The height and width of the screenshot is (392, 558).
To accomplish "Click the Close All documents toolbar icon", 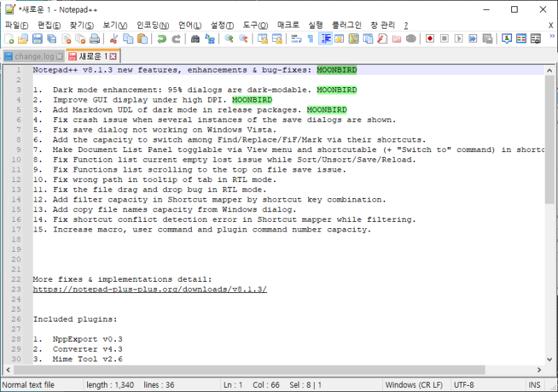I will pyautogui.click(x=80, y=39).
